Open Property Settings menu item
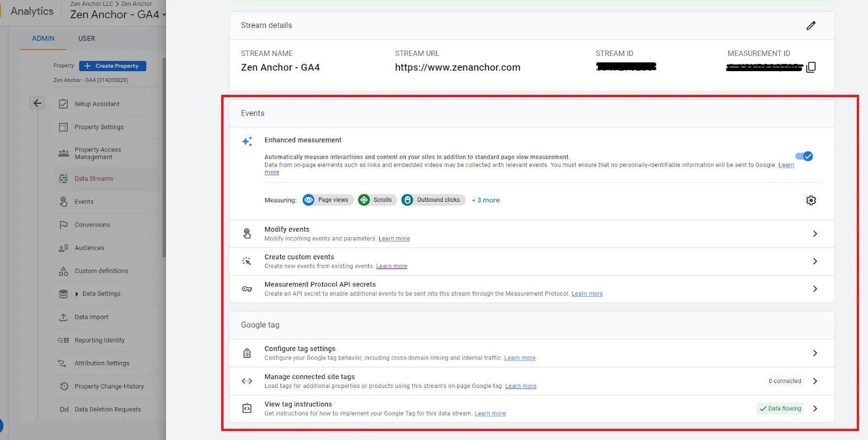This screenshot has height=440, width=868. (99, 127)
